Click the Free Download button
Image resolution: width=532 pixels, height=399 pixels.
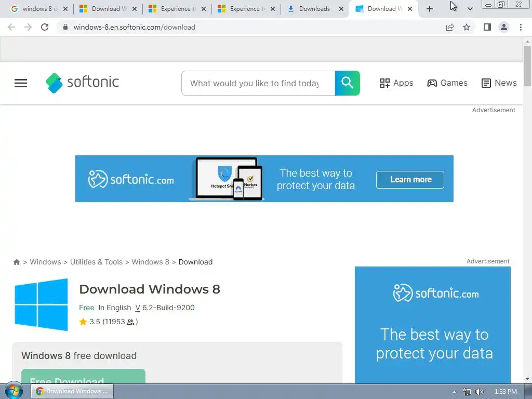pyautogui.click(x=84, y=377)
